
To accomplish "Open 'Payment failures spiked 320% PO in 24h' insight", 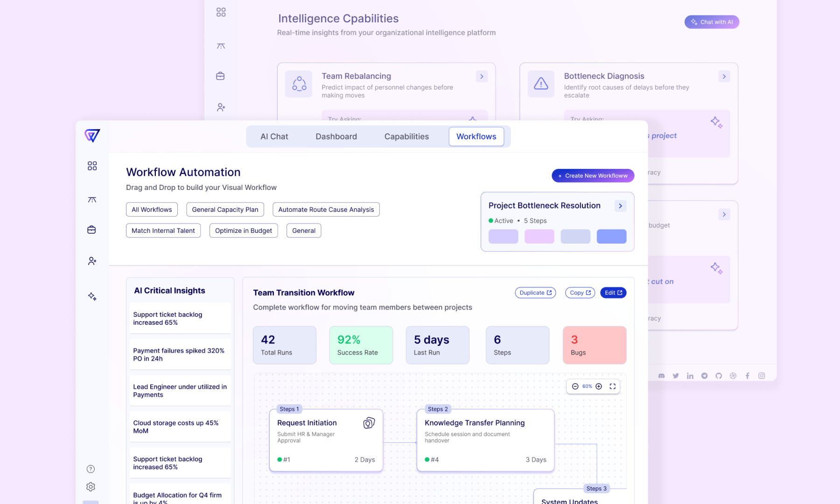I will (180, 355).
